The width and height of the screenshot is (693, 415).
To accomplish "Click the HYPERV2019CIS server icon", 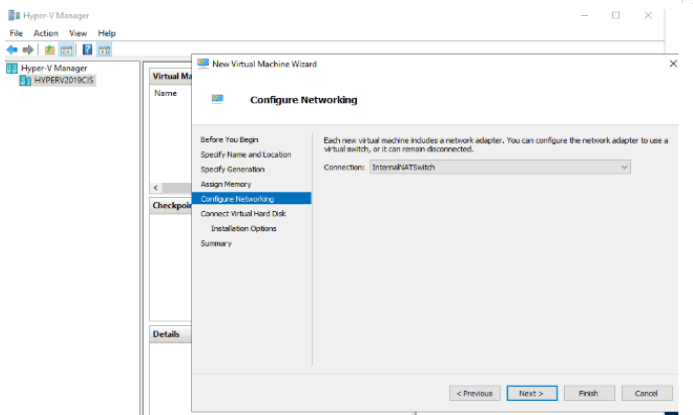I will pos(25,80).
